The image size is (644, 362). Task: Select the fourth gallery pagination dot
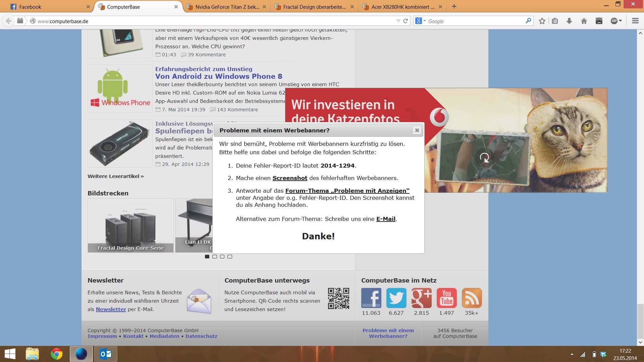pos(230,257)
